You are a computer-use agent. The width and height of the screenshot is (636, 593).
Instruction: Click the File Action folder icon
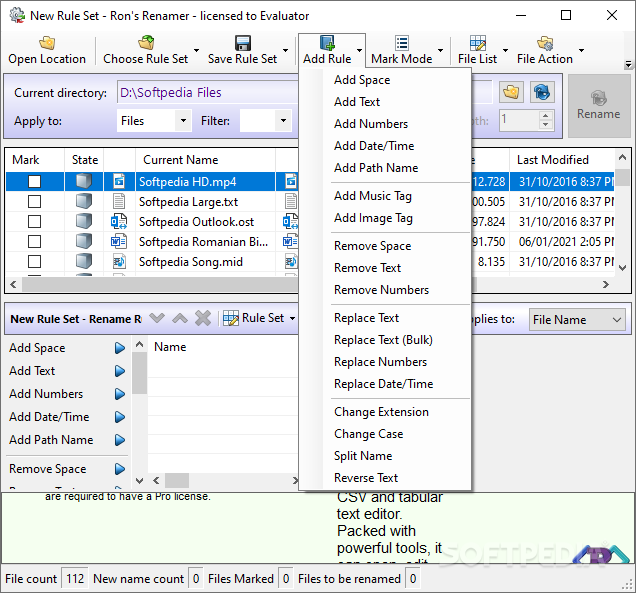click(545, 43)
